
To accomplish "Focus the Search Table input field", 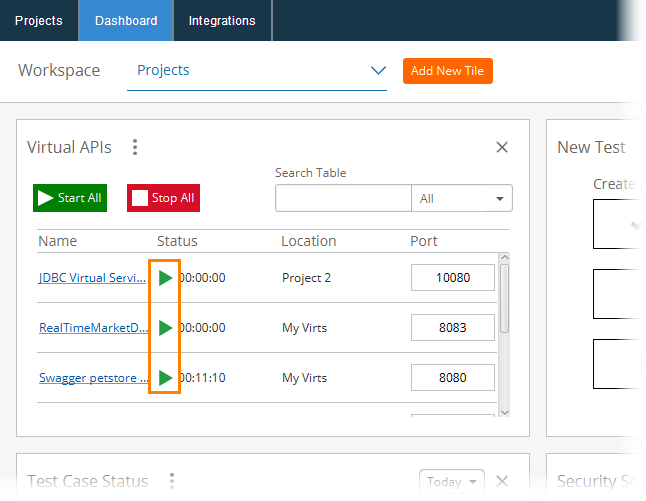I will pyautogui.click(x=343, y=199).
